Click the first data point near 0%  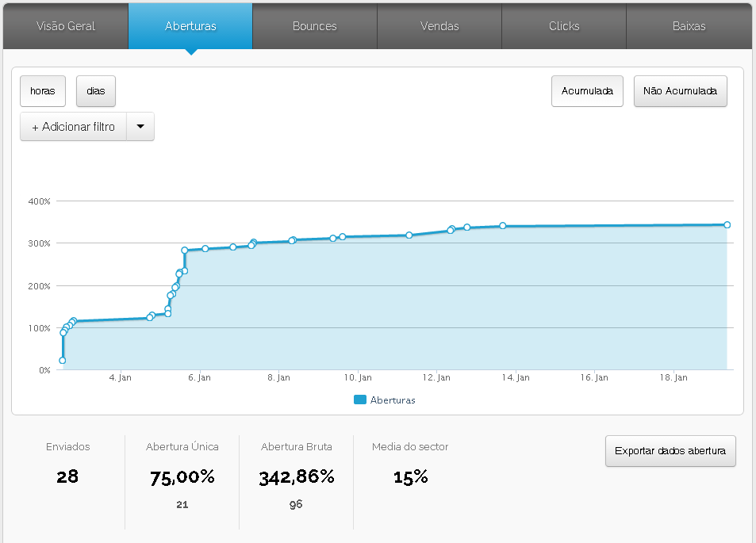coord(63,361)
